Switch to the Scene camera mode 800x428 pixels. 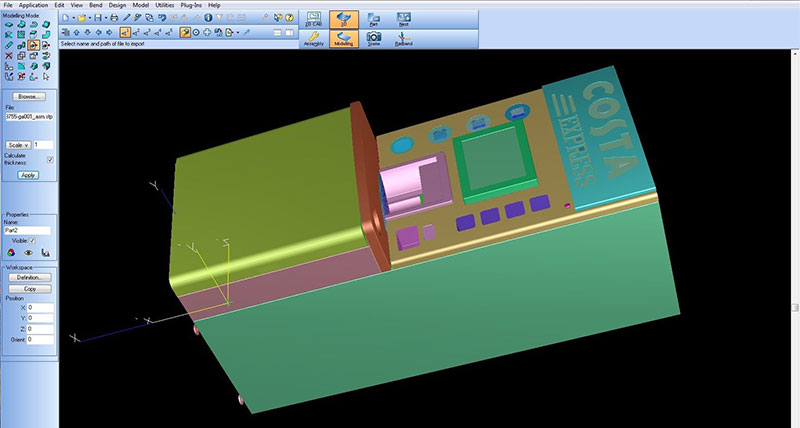[374, 39]
